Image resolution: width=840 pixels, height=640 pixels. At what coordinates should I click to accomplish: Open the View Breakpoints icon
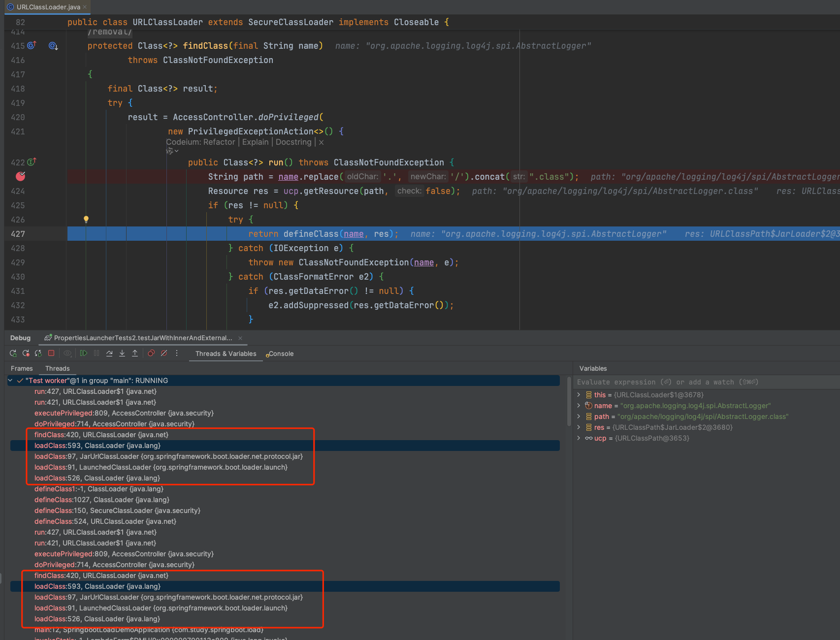pyautogui.click(x=151, y=353)
